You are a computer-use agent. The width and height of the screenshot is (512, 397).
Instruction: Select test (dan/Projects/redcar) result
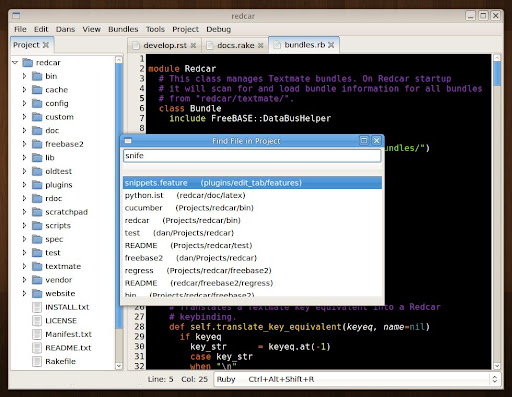[x=252, y=233]
